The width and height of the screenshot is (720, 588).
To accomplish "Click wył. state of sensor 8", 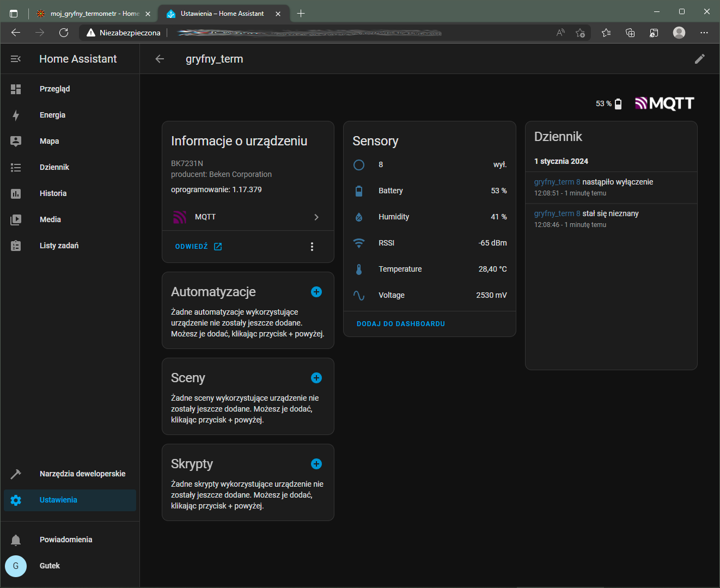I will (x=500, y=164).
